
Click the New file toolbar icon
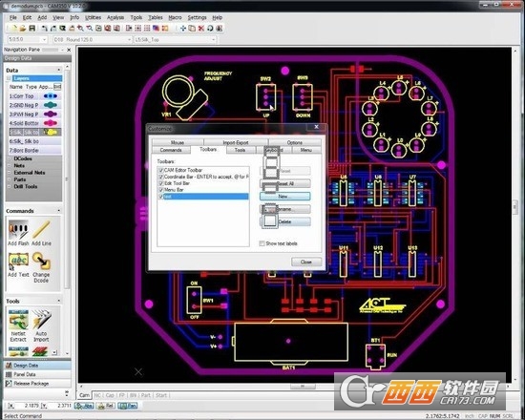click(13, 29)
